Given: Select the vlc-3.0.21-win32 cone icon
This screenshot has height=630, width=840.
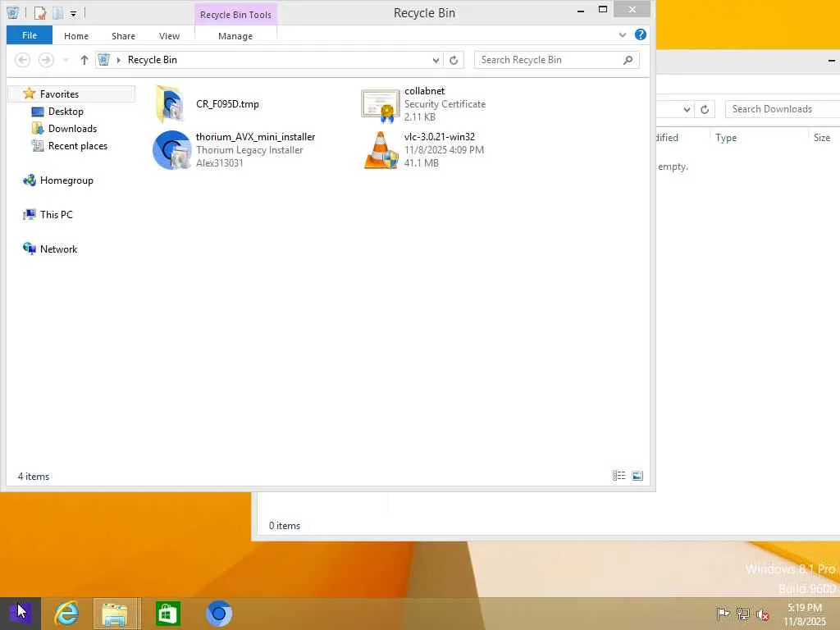Looking at the screenshot, I should click(x=381, y=151).
